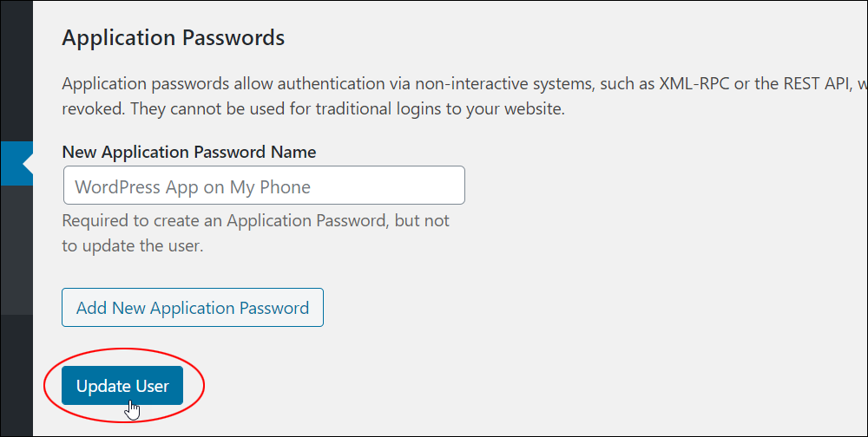Click the dark sidebar area below the submenu
This screenshot has width=868, height=437.
click(x=16, y=375)
